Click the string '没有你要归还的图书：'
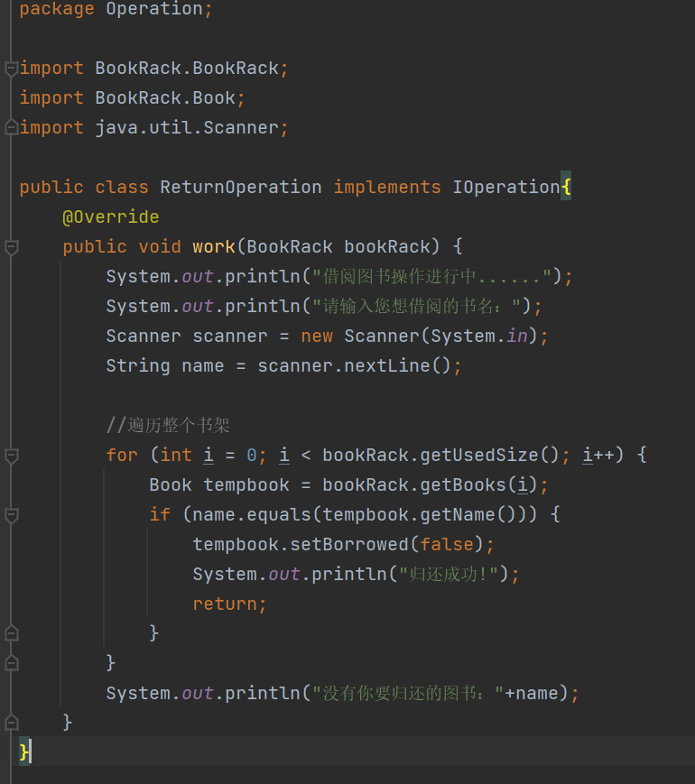Viewport: 695px width, 784px height. pos(408,694)
